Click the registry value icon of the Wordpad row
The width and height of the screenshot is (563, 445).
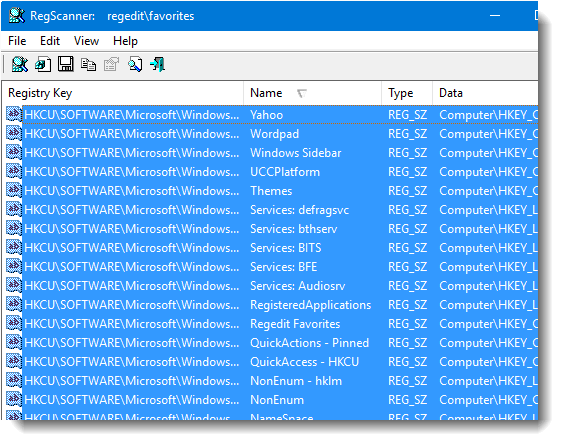point(14,134)
